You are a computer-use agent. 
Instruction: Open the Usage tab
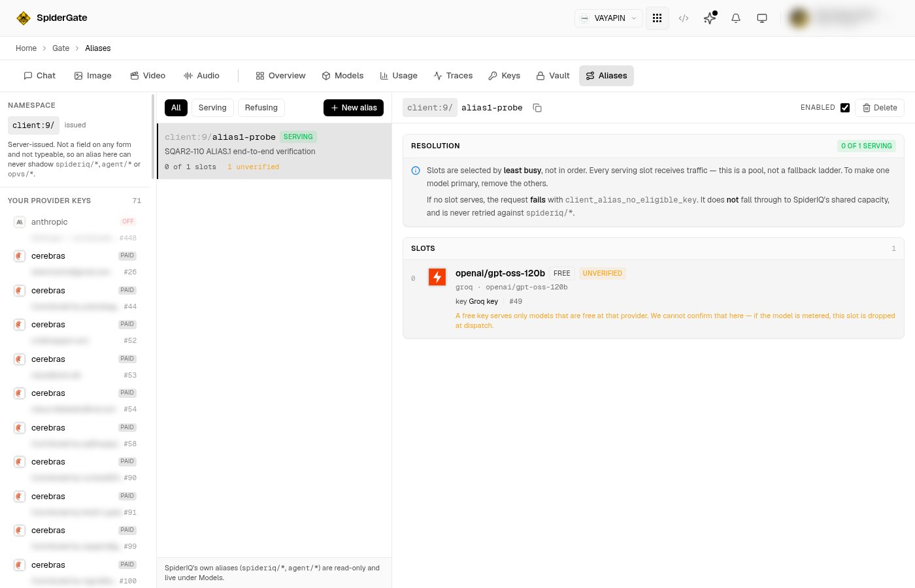(x=399, y=76)
